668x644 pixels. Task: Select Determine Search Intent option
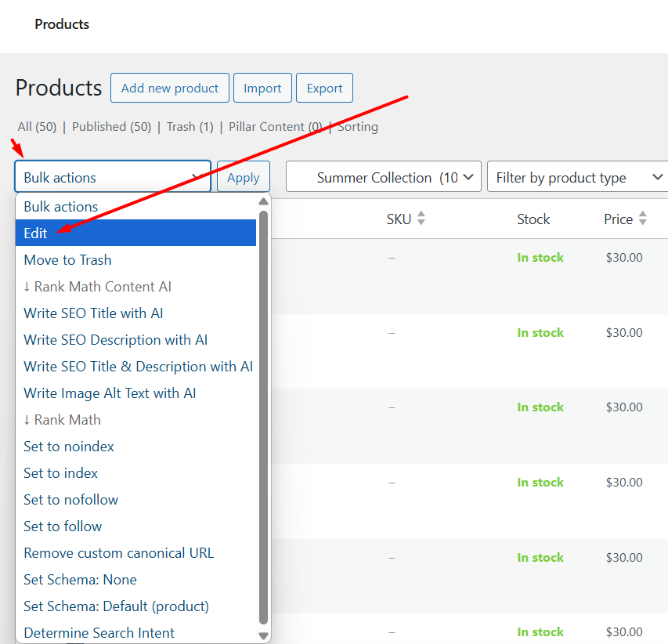coord(99,633)
